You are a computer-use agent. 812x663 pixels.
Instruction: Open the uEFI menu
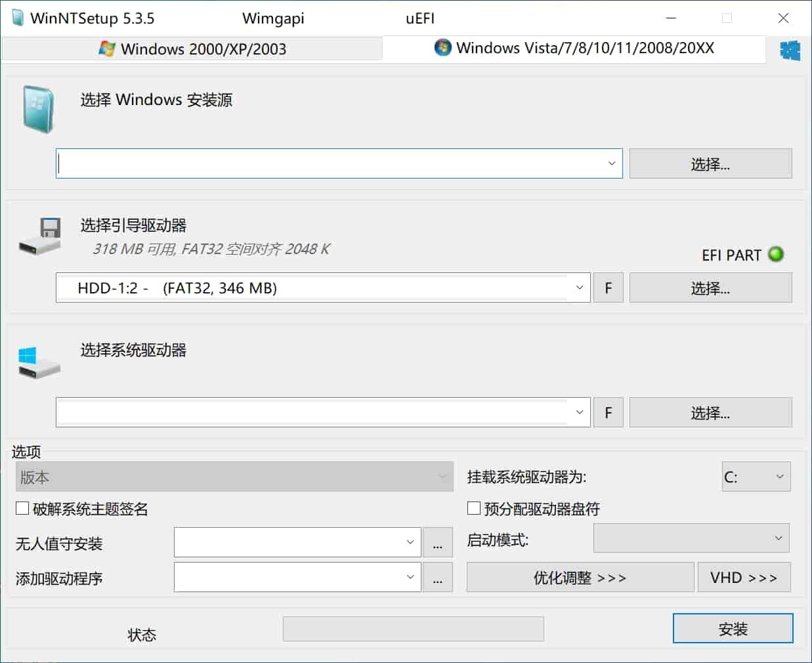pos(419,18)
